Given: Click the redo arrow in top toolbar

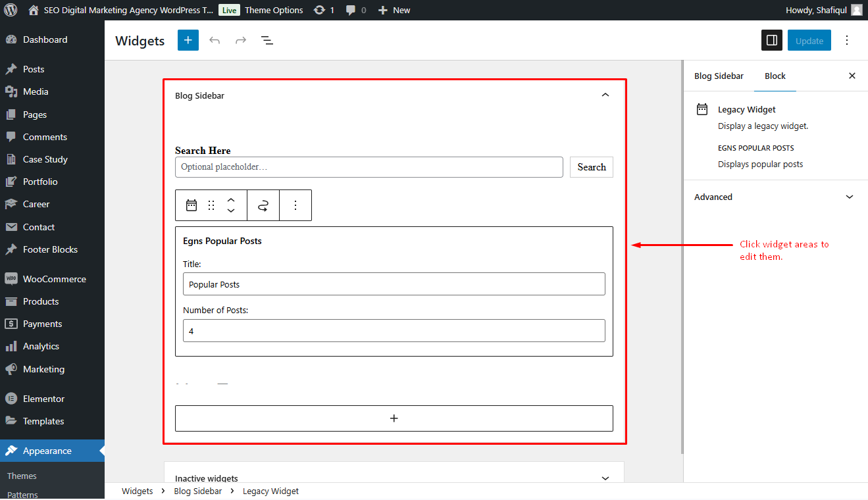Looking at the screenshot, I should click(x=241, y=40).
